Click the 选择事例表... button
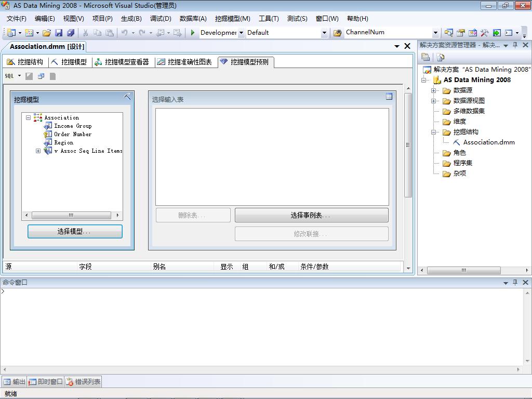Viewport: 532px width, 399px height. [312, 215]
